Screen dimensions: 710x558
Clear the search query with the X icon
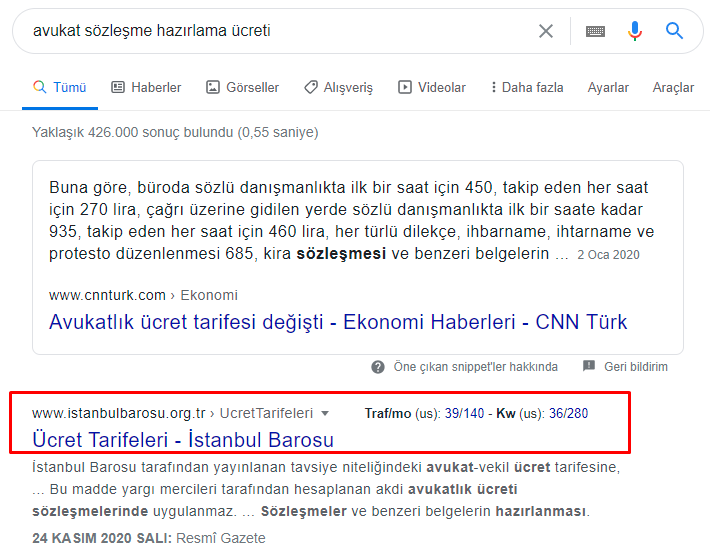(x=546, y=31)
